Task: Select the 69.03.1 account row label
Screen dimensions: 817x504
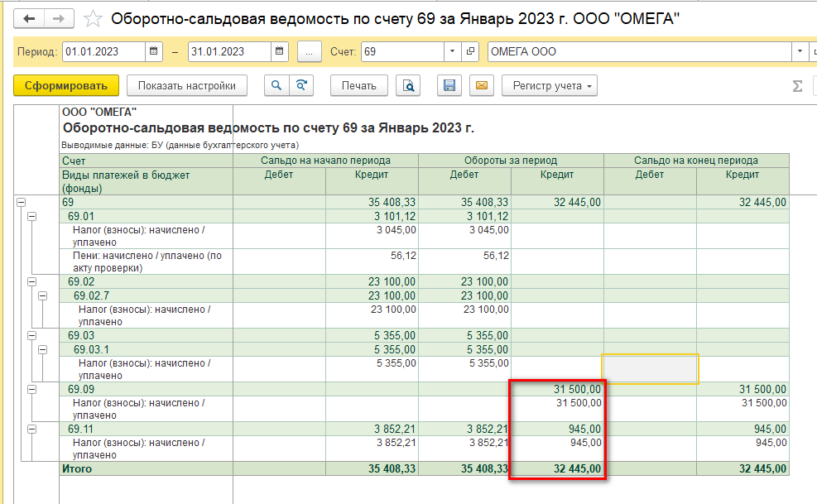Action: pos(91,350)
